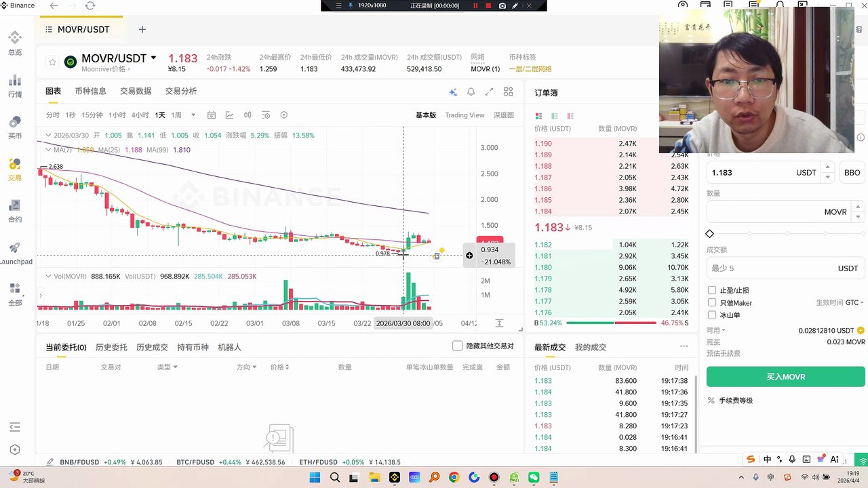Enable the 冰山单 iceberg order checkbox
The image size is (868, 488).
click(x=712, y=315)
